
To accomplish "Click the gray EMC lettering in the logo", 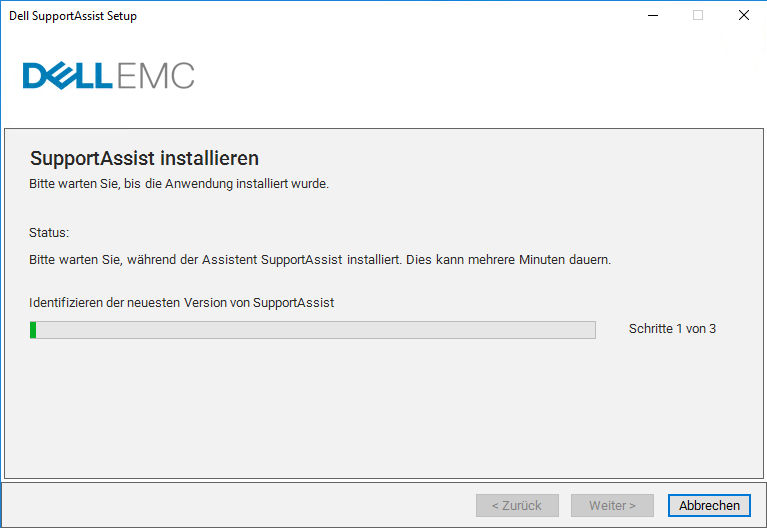I will pos(156,76).
